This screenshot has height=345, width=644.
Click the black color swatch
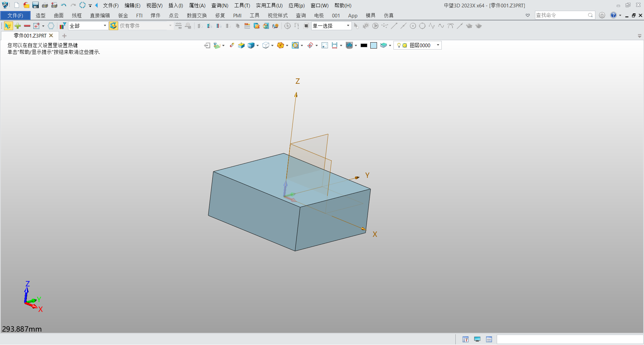coord(364,46)
